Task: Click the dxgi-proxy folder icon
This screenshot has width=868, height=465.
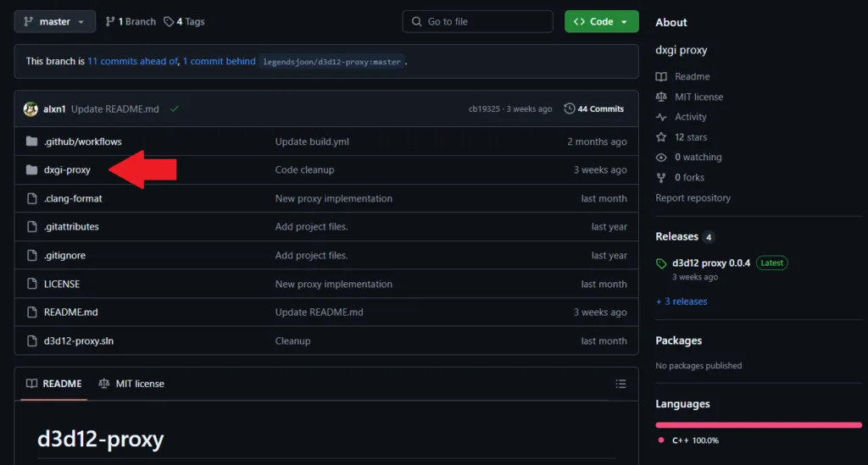Action: click(x=31, y=170)
